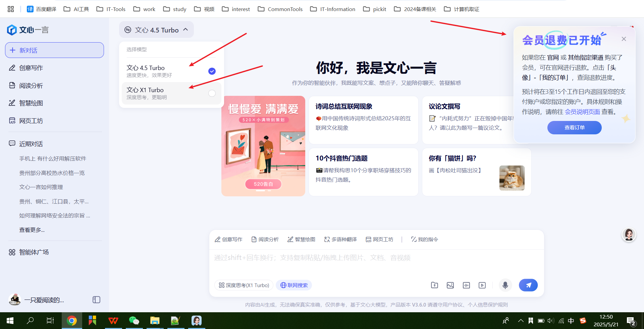Collapse the 文心 4.5 Turbo model dropdown
644x329 pixels.
pyautogui.click(x=156, y=30)
